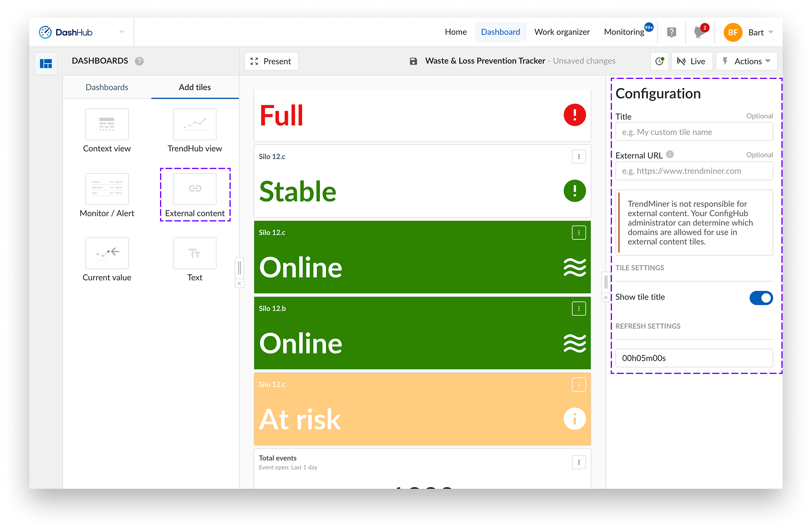812x530 pixels.
Task: Click the help icon beside DASHBOARDS heading
Action: [x=139, y=61]
